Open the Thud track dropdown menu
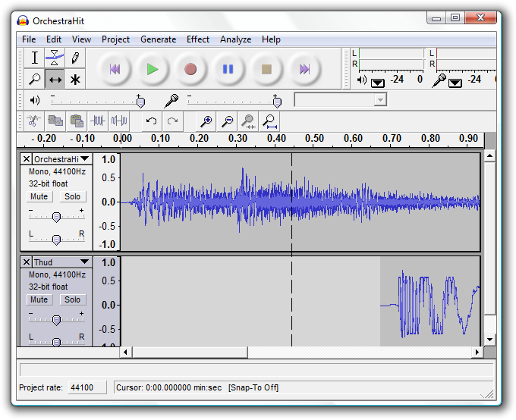Viewport: 516px width, 420px height. coord(84,262)
